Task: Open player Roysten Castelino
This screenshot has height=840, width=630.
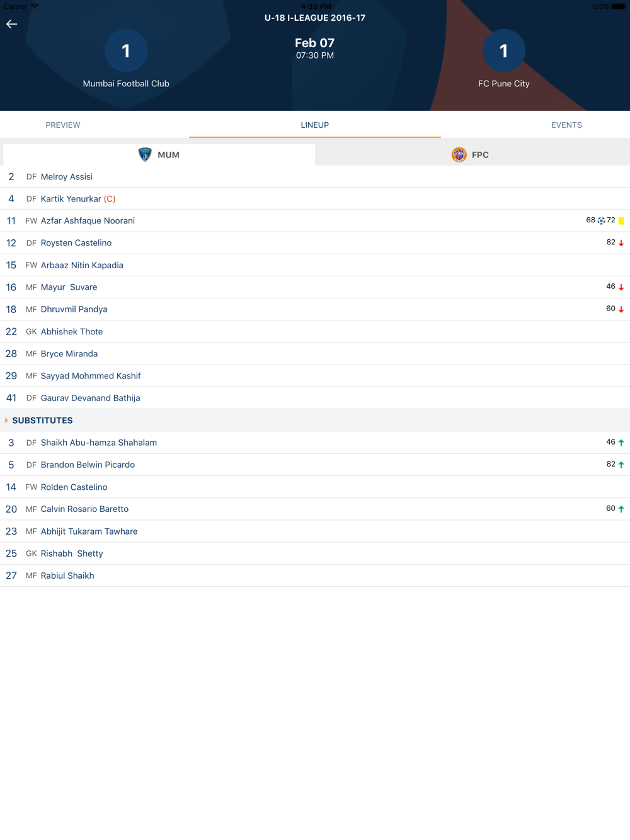Action: click(x=315, y=242)
